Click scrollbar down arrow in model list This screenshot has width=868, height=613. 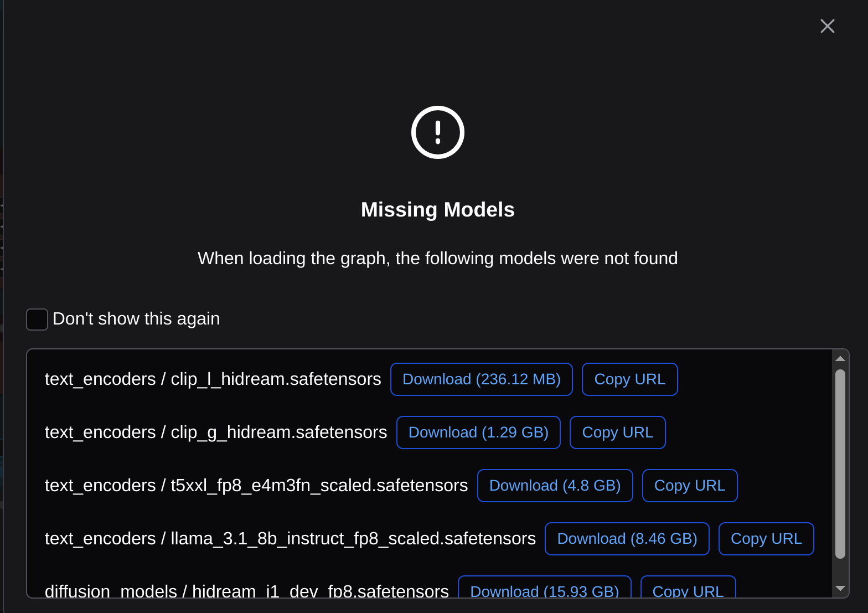coord(840,588)
